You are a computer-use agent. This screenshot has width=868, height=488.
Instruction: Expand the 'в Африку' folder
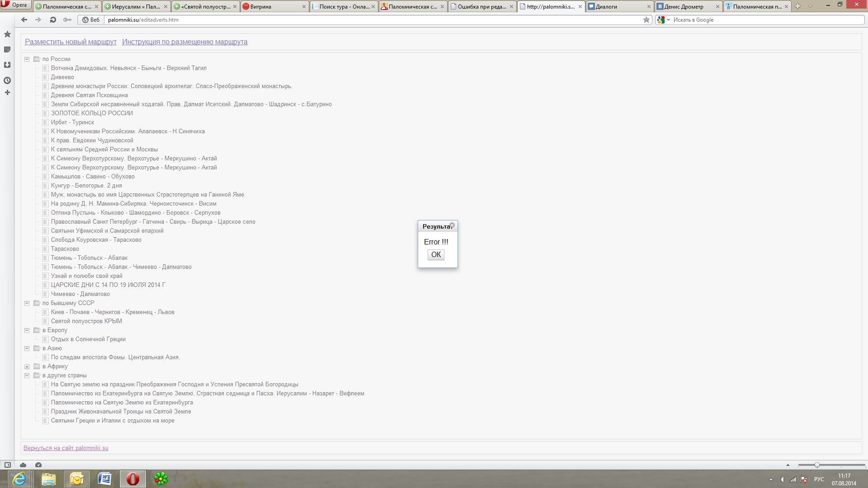click(27, 366)
